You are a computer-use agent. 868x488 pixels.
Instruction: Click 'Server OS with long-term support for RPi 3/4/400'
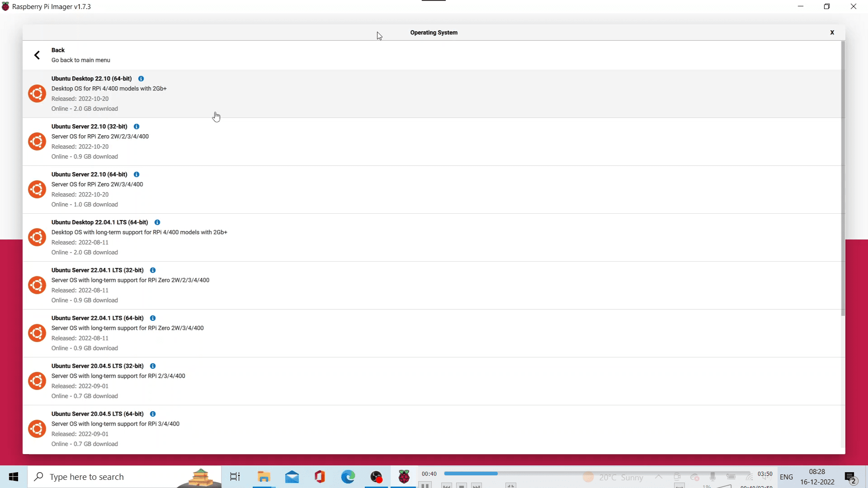coord(115,424)
